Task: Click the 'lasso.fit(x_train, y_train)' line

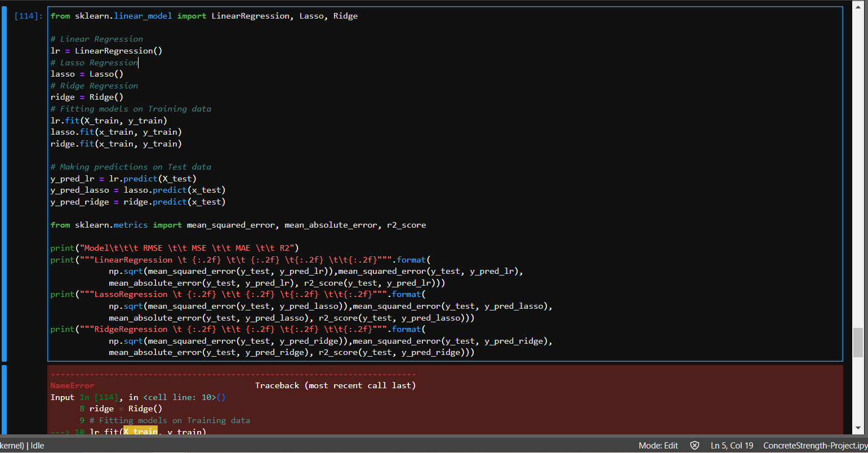Action: (116, 132)
